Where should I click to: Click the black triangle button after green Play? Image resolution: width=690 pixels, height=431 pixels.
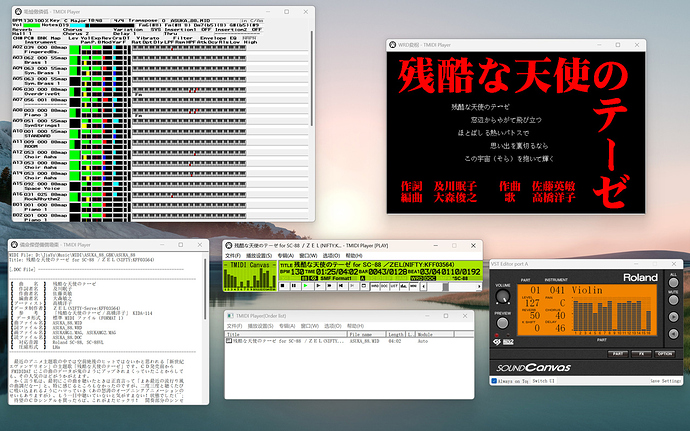(319, 286)
